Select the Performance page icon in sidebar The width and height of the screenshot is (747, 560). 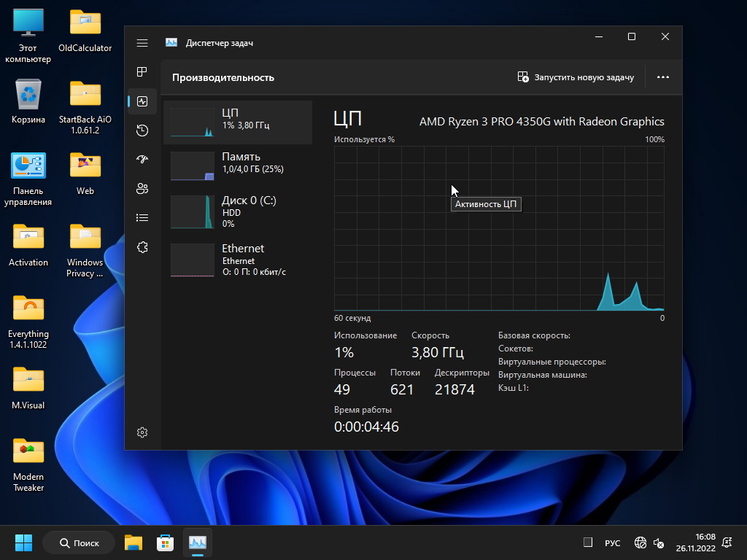[142, 101]
